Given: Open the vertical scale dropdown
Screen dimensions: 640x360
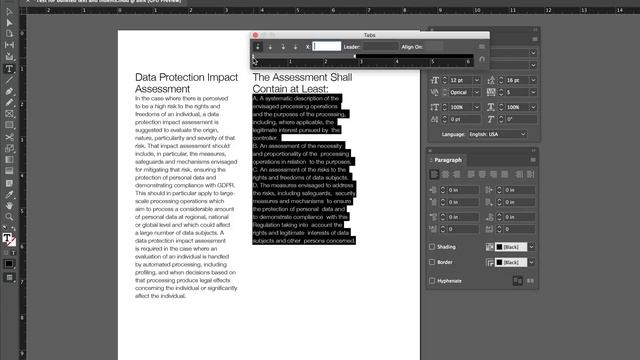Looking at the screenshot, I should (476, 107).
